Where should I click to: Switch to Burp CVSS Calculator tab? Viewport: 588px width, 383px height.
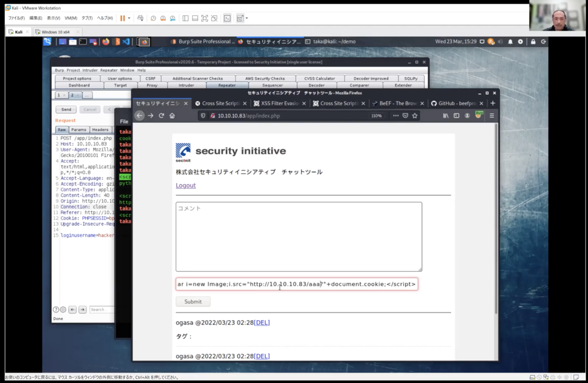[319, 78]
